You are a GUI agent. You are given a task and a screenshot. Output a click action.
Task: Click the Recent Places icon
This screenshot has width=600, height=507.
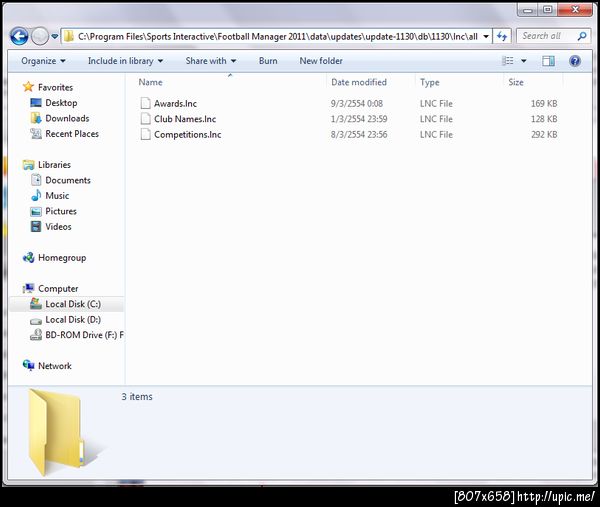[36, 134]
